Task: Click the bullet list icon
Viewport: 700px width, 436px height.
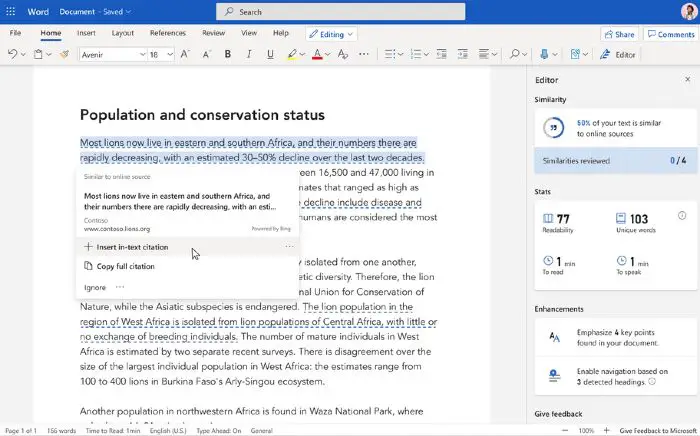Action: 390,54
